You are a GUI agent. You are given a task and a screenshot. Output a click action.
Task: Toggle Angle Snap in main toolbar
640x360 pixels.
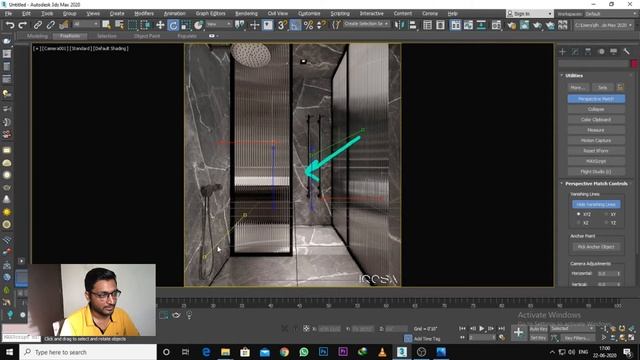[295, 25]
